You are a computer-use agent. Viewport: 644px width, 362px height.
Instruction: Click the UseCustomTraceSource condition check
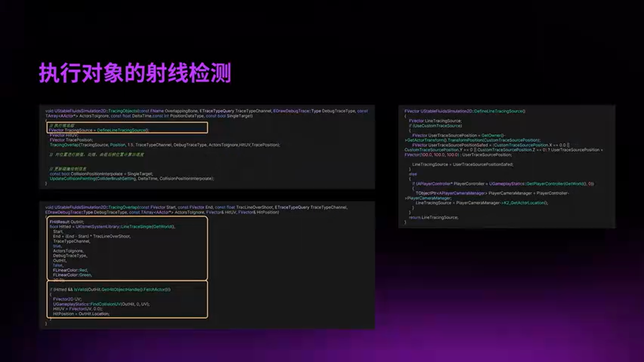[x=436, y=126]
